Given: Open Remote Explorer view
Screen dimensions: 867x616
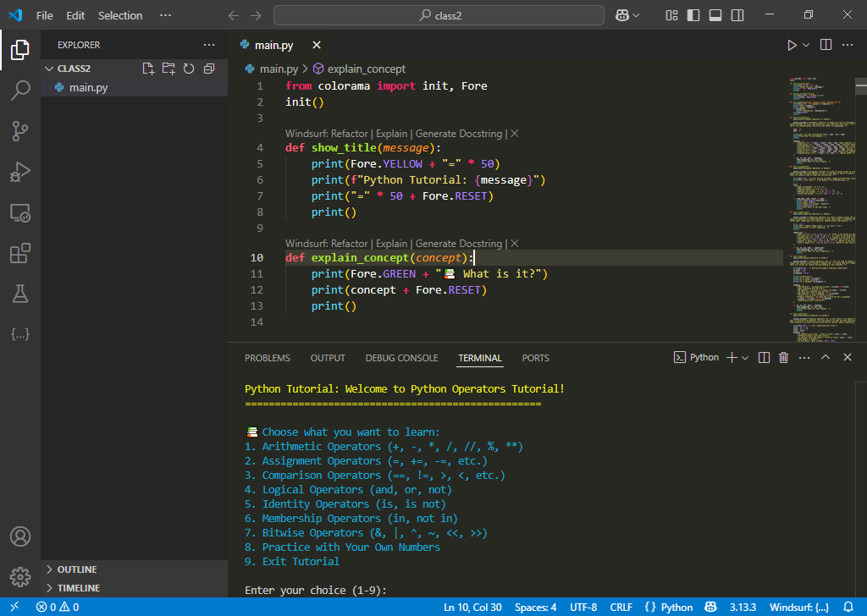Looking at the screenshot, I should pos(20,212).
